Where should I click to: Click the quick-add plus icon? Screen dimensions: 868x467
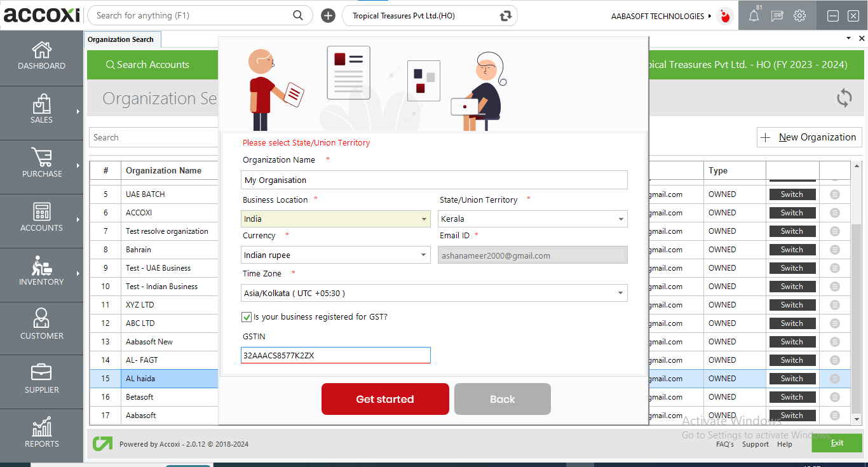point(328,16)
